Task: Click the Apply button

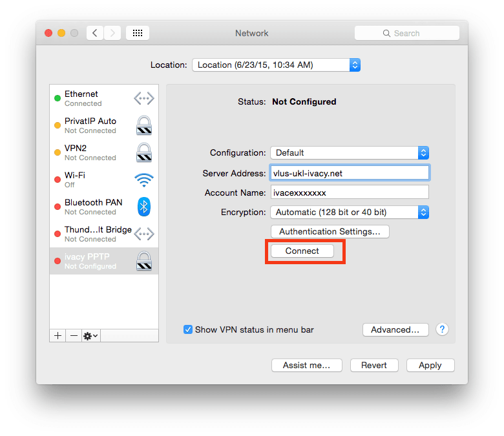Action: coord(430,365)
